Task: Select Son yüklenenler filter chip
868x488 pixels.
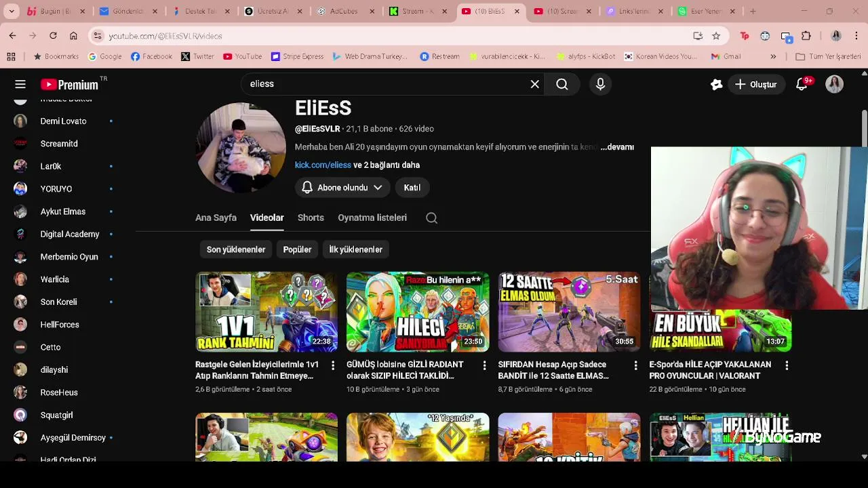Action: [x=236, y=249]
